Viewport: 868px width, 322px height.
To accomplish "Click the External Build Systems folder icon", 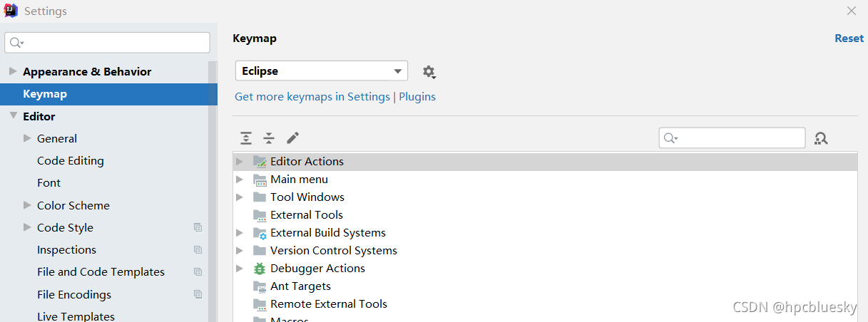I will coord(260,233).
